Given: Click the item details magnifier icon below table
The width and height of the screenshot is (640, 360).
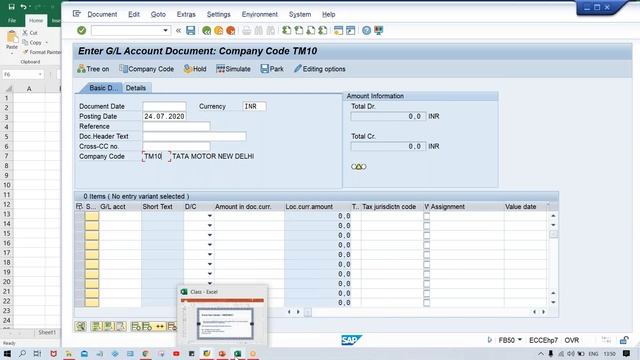Looking at the screenshot, I should click(80, 326).
